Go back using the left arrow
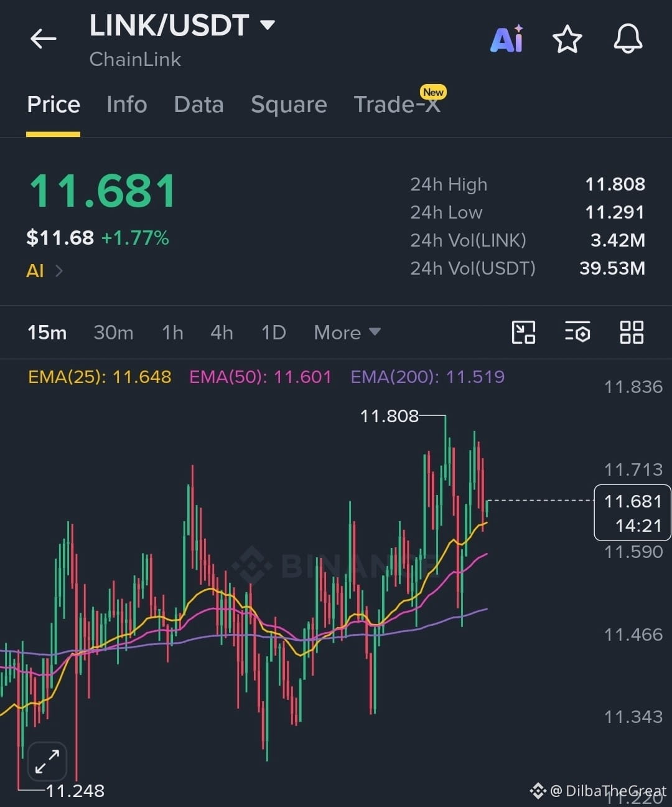This screenshot has height=807, width=672. tap(43, 39)
